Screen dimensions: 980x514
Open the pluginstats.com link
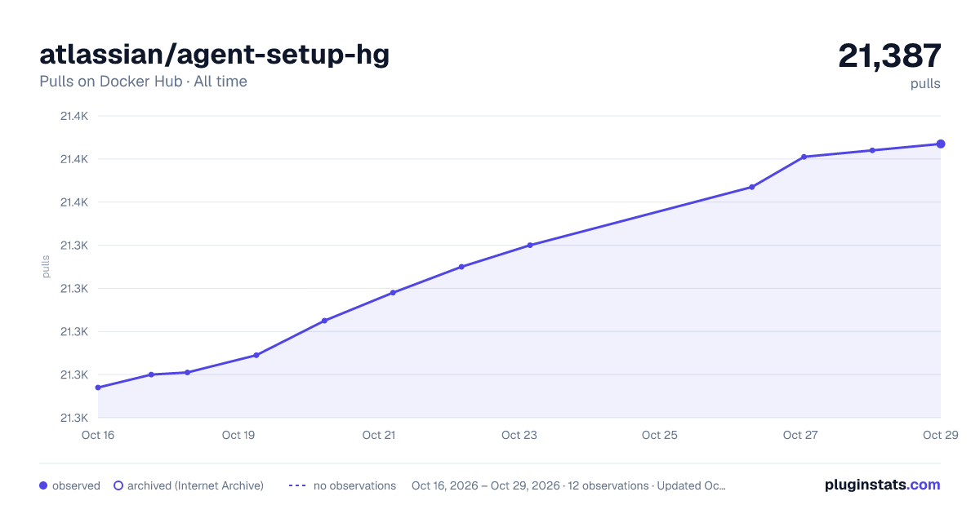click(x=882, y=485)
